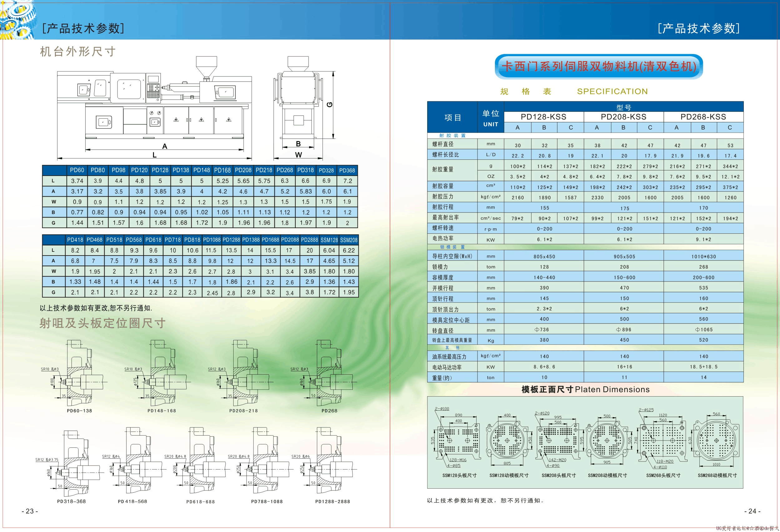Click the 转盘上最高模具重量 row label

(452, 340)
